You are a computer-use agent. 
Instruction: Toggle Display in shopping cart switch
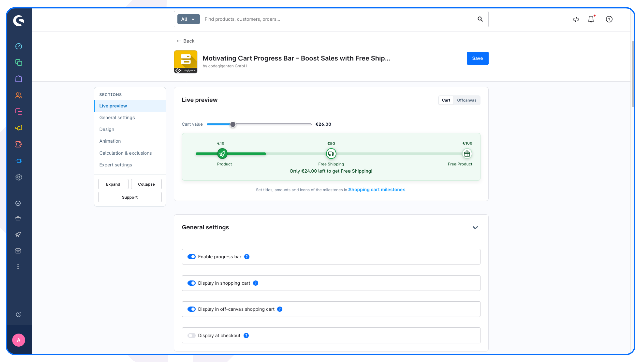(192, 283)
